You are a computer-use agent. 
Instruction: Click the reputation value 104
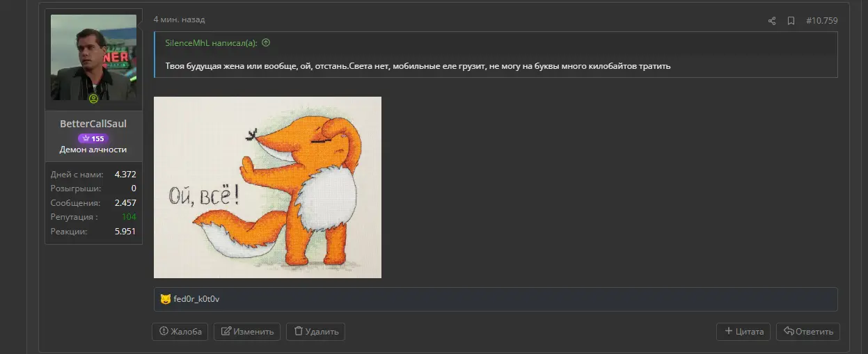(129, 217)
